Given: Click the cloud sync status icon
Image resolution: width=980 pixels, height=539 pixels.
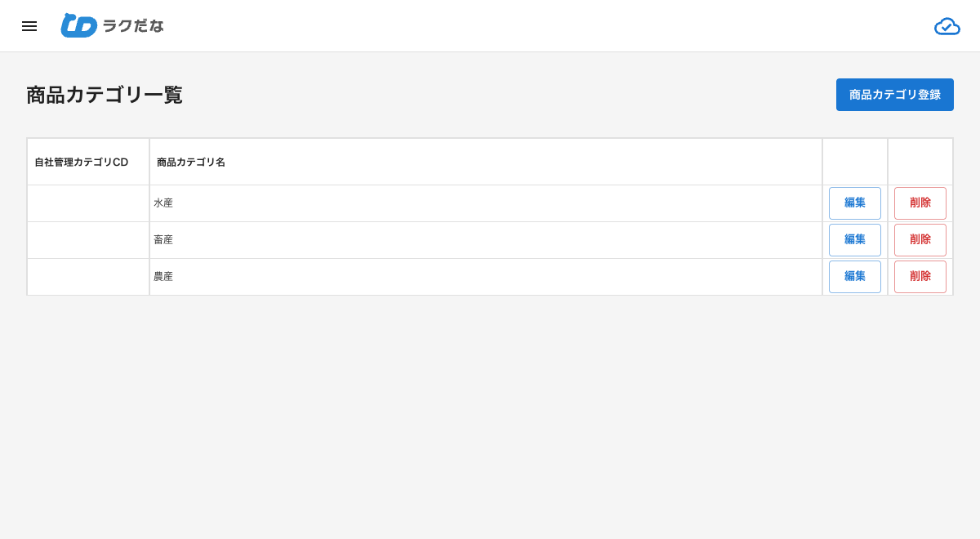Looking at the screenshot, I should point(947,26).
